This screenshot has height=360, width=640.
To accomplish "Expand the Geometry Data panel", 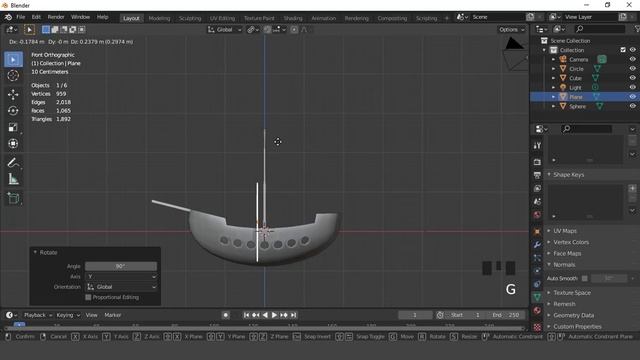I will point(573,315).
